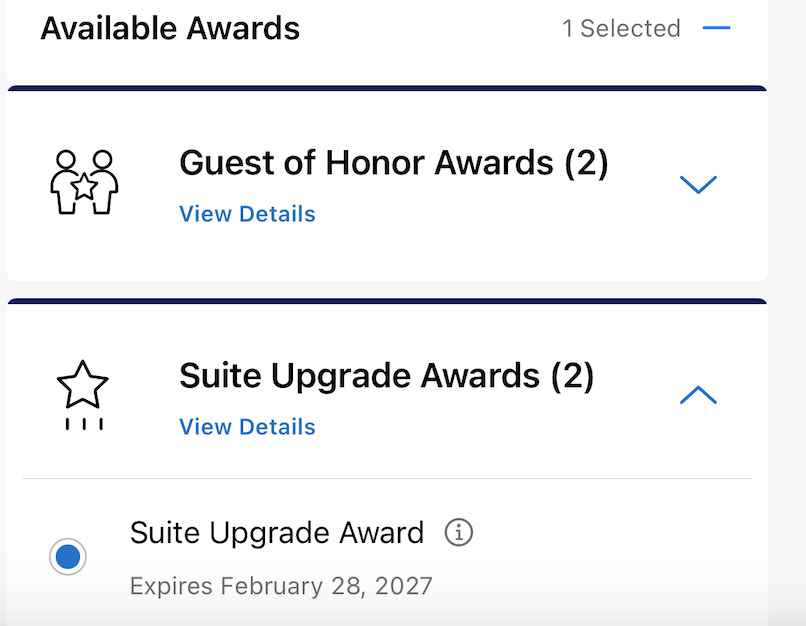This screenshot has height=626, width=806.
Task: Expand the Guest of Honor Awards chevron
Action: coord(698,184)
